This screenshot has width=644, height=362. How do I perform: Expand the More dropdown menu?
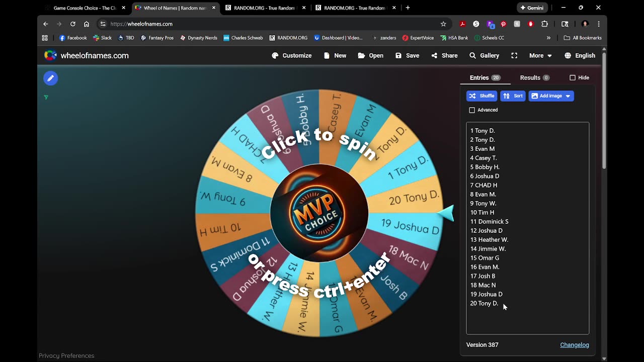(x=540, y=55)
